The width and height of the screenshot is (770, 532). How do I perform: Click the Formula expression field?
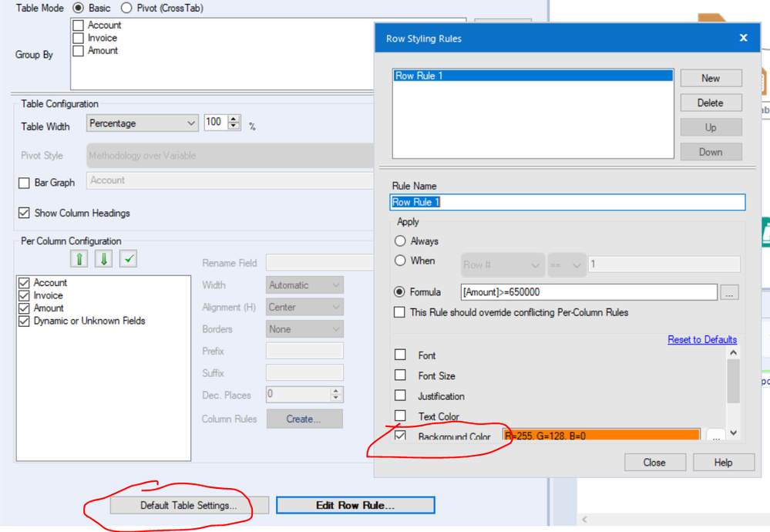pyautogui.click(x=589, y=292)
